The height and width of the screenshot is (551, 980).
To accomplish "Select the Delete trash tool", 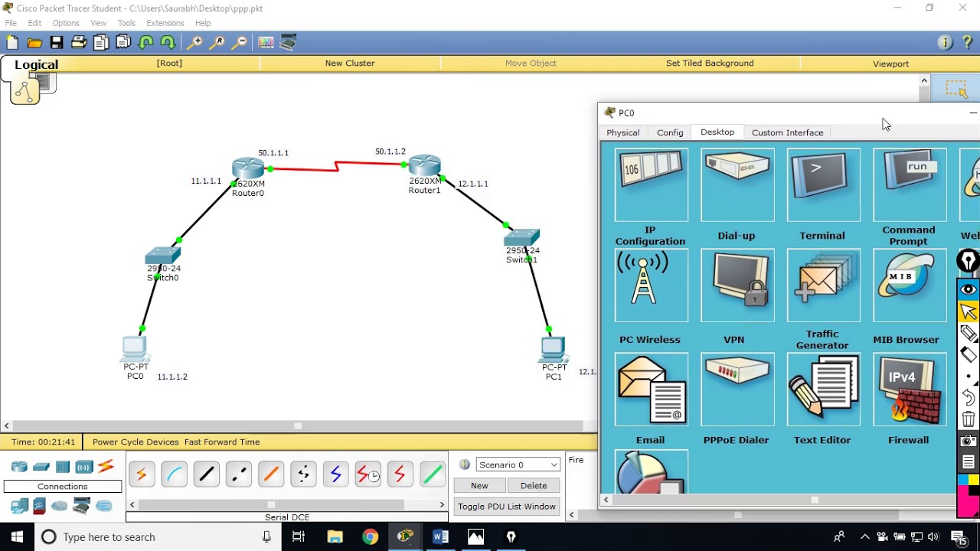I will [969, 419].
